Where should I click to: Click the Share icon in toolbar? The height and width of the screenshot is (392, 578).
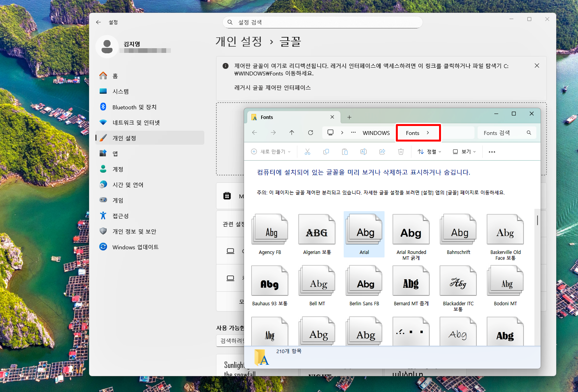click(x=382, y=152)
